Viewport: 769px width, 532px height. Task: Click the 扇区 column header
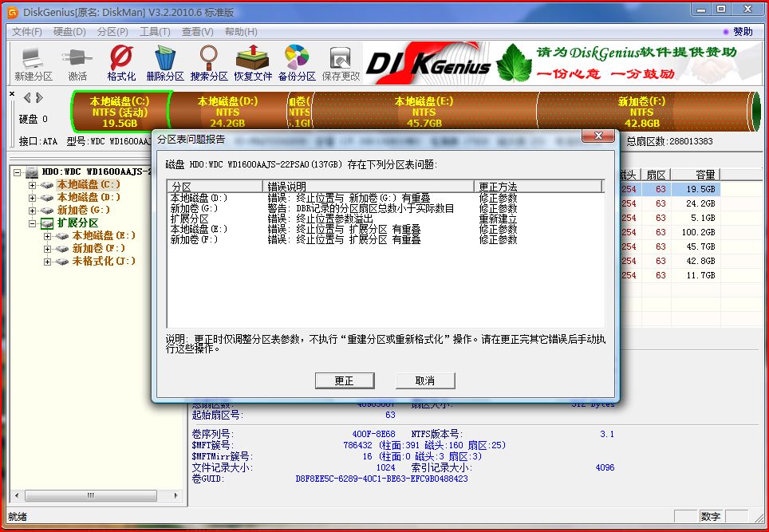pyautogui.click(x=656, y=175)
